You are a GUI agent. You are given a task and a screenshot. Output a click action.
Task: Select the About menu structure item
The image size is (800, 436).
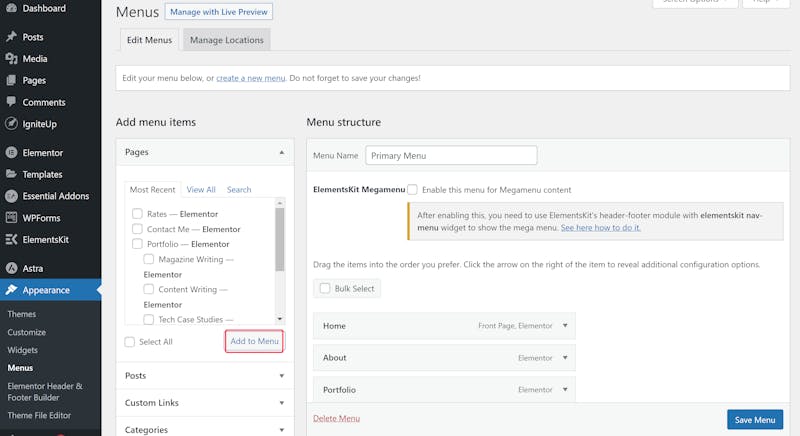pyautogui.click(x=444, y=357)
